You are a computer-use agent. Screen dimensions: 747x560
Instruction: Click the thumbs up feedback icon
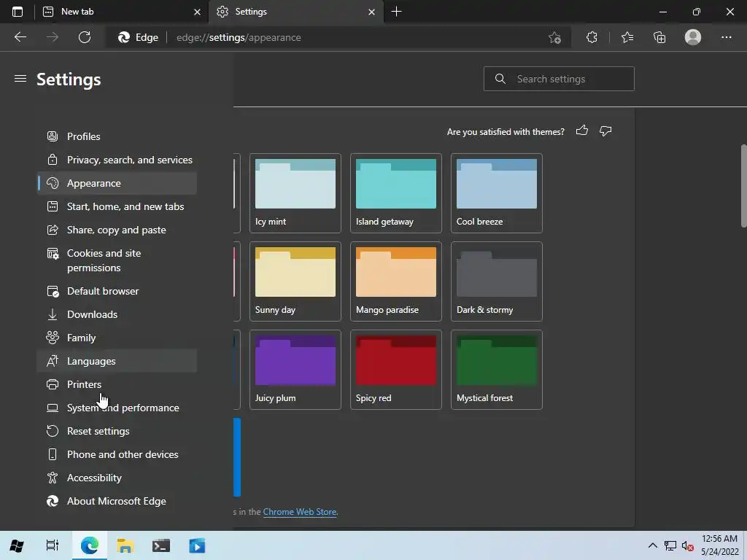click(581, 131)
